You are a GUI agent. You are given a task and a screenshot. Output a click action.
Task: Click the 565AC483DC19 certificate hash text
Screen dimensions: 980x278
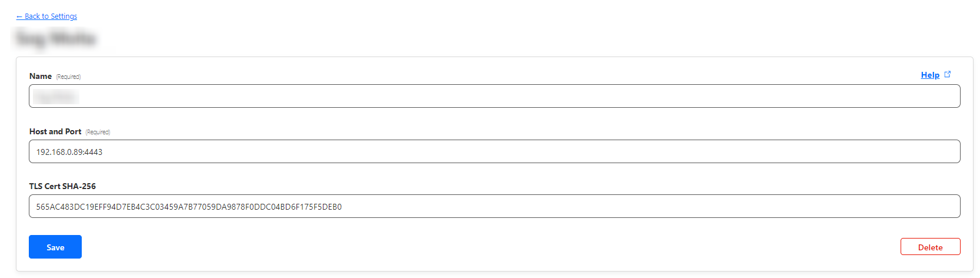click(188, 207)
